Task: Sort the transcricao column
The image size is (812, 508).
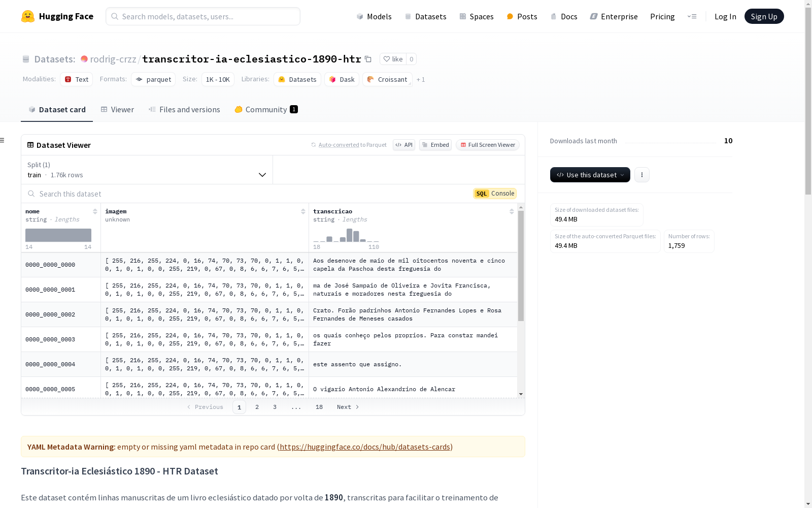Action: click(x=512, y=211)
